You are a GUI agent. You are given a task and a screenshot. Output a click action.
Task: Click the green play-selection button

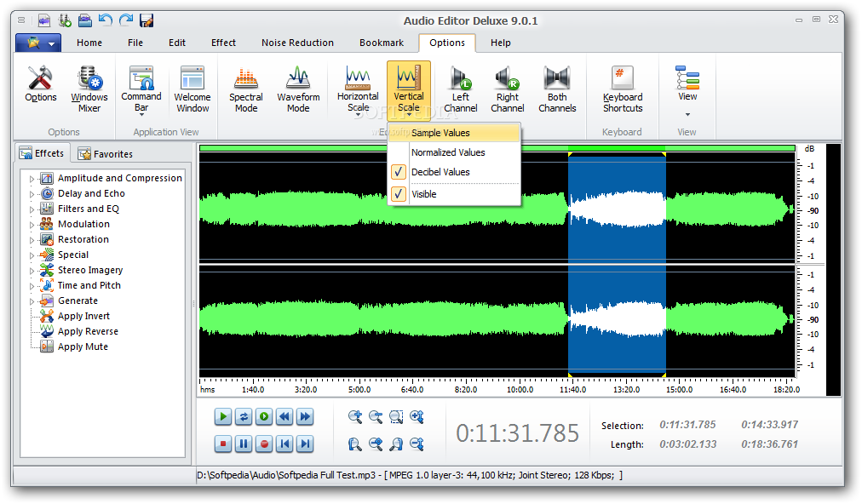pos(264,416)
